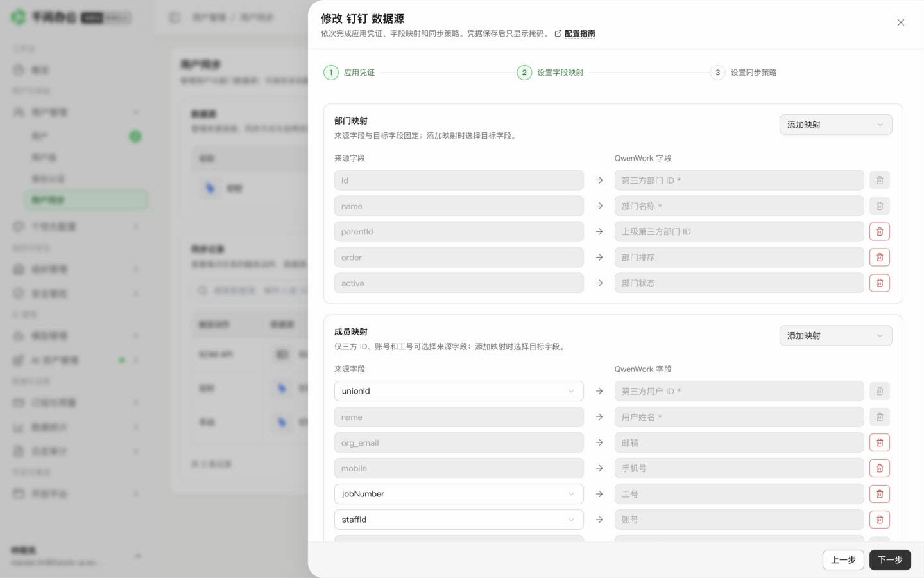
Task: Click the 手机号 target field
Action: tap(739, 468)
